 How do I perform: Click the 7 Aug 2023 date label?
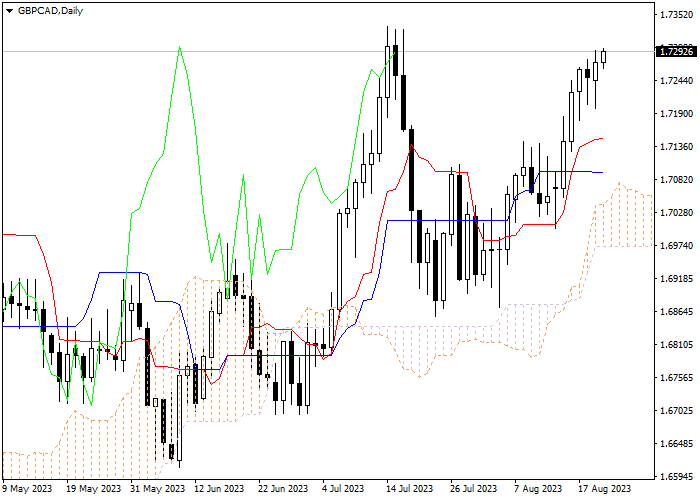538,489
